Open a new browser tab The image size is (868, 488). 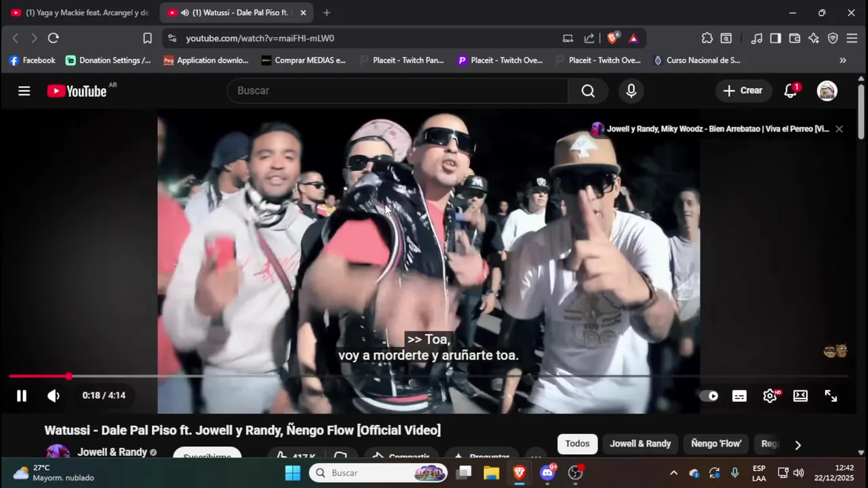click(327, 13)
